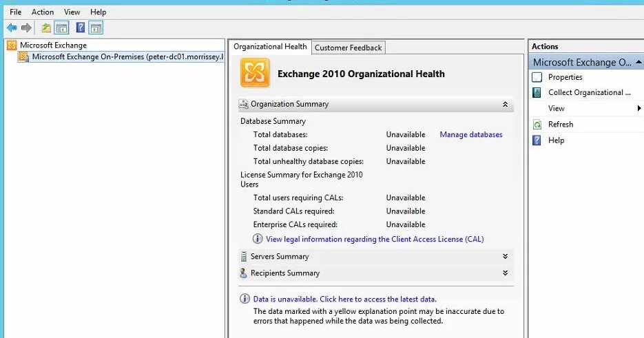Image resolution: width=644 pixels, height=338 pixels.
Task: Select Microsoft Exchange root tree node
Action: click(x=54, y=45)
